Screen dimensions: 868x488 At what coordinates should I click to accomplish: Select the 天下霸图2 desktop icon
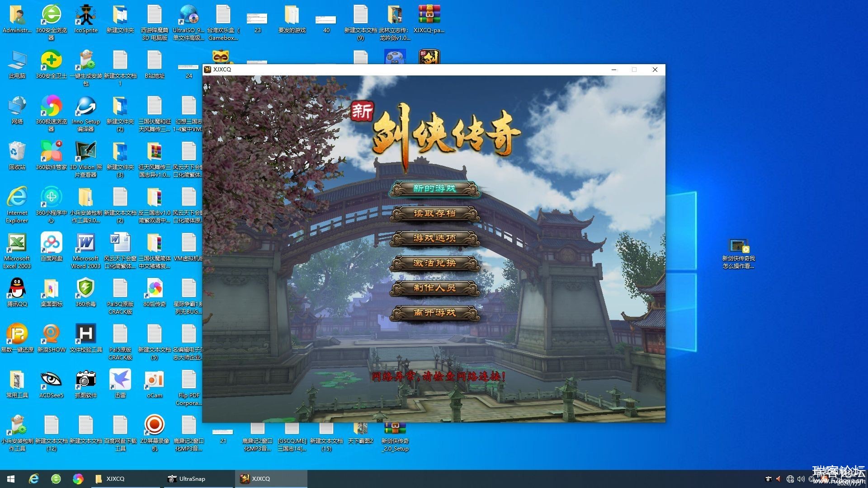[x=361, y=434]
